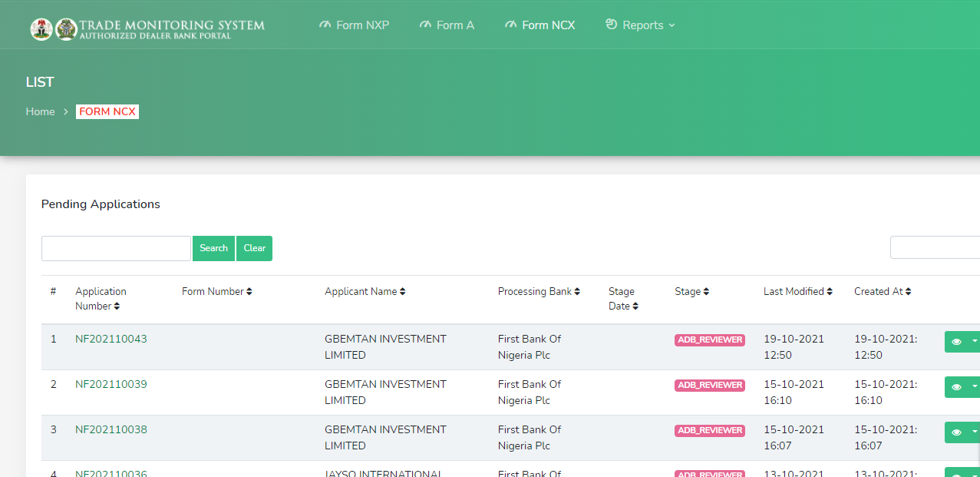The image size is (980, 477).
Task: Open the Form NCX menu
Action: coord(539,25)
